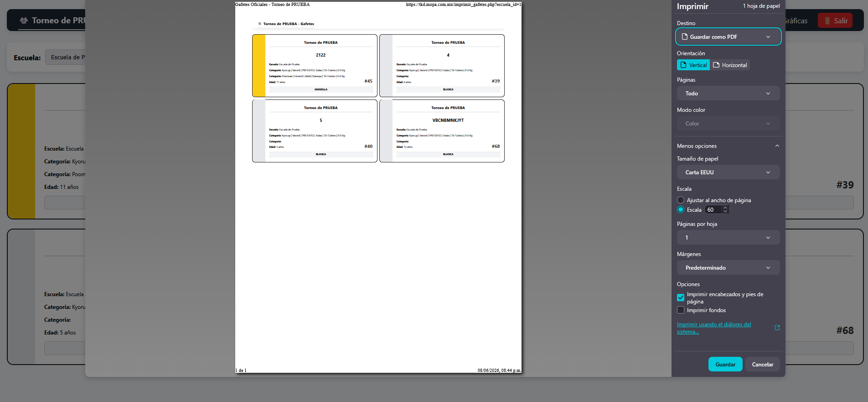Click the '#68' number on background card
This screenshot has width=868, height=402.
point(845,330)
